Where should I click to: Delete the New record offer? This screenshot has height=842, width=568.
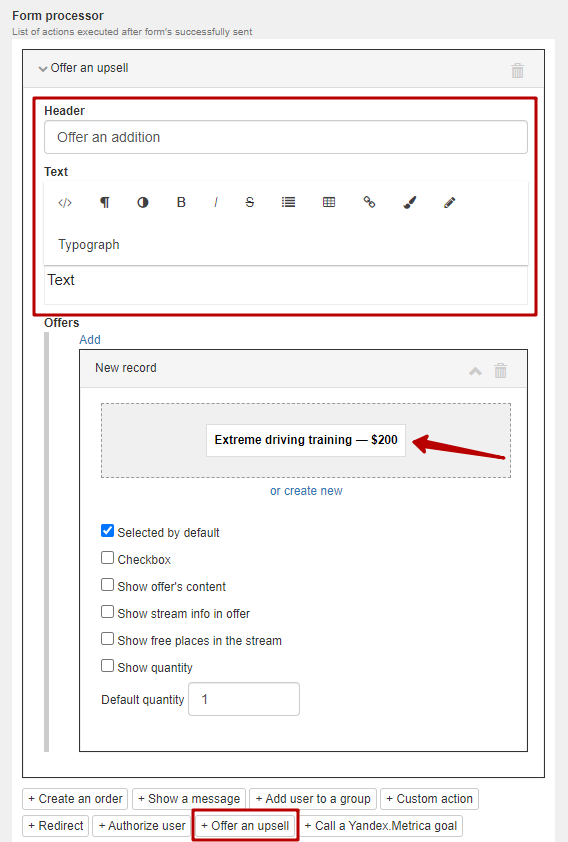[x=500, y=371]
